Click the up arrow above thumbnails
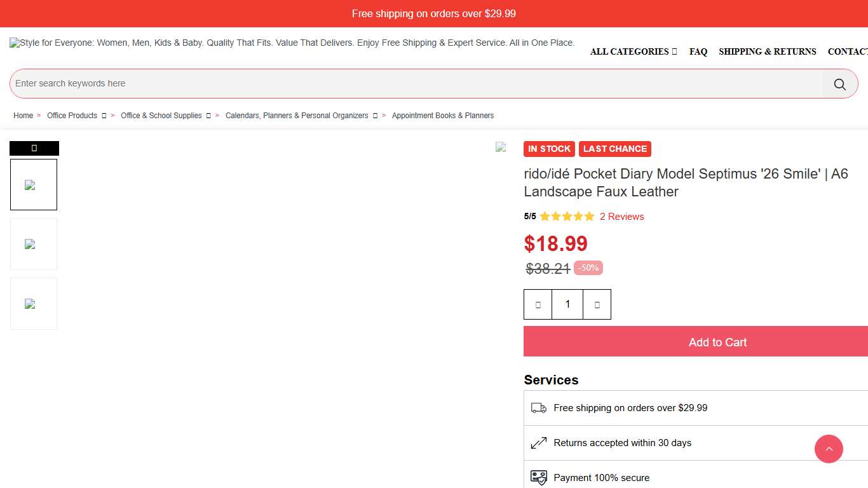The height and width of the screenshot is (488, 868). click(34, 148)
